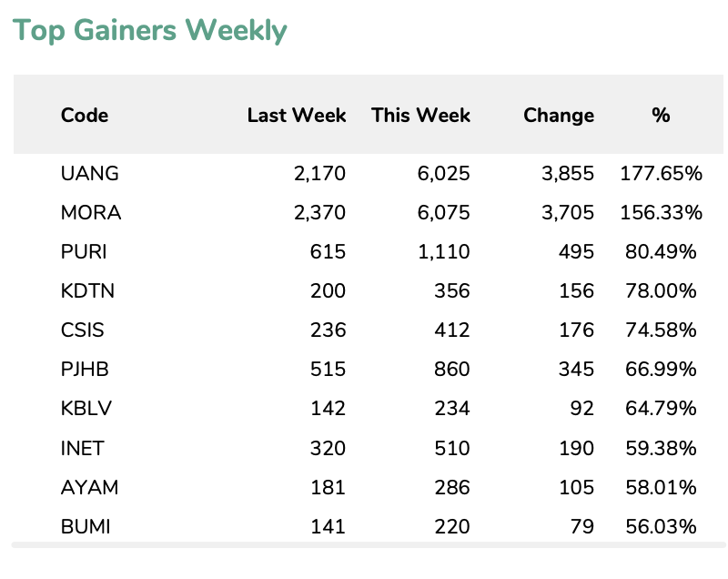The image size is (728, 579).
Task: Click the % column header
Action: pos(661,116)
